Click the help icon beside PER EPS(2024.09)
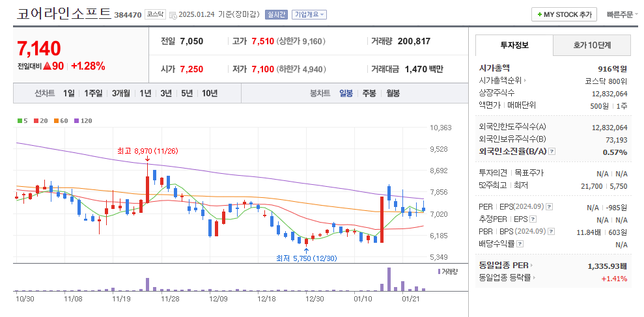Viewport: 644px width, 317px height. [x=550, y=206]
